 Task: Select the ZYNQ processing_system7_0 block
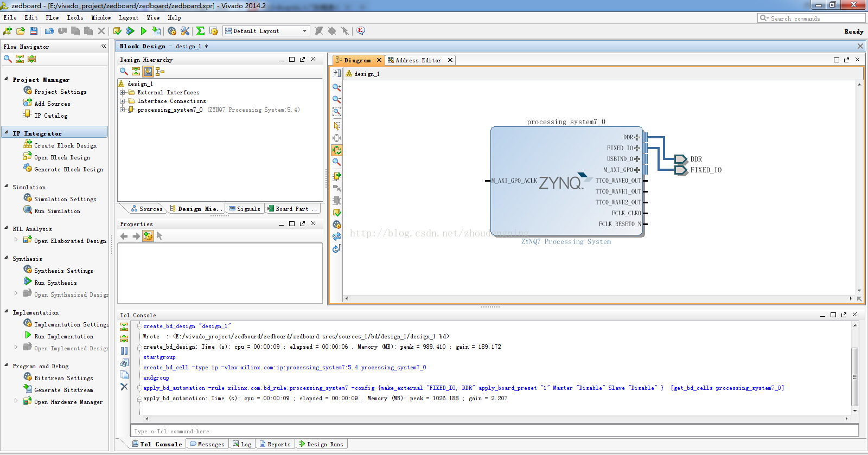[x=566, y=182]
